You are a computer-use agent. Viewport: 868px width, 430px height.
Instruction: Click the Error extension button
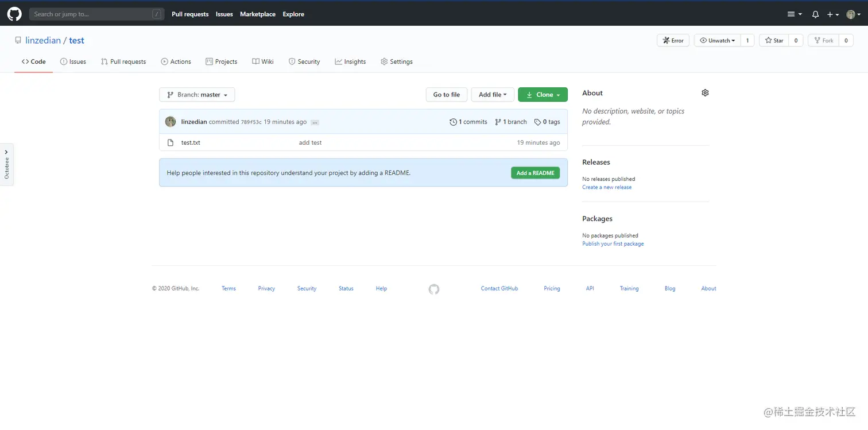click(673, 40)
